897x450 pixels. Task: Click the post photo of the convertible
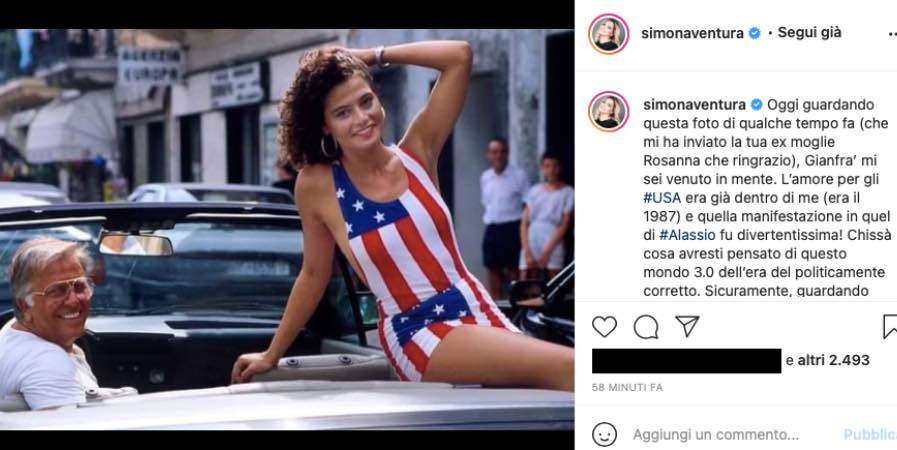click(x=287, y=229)
